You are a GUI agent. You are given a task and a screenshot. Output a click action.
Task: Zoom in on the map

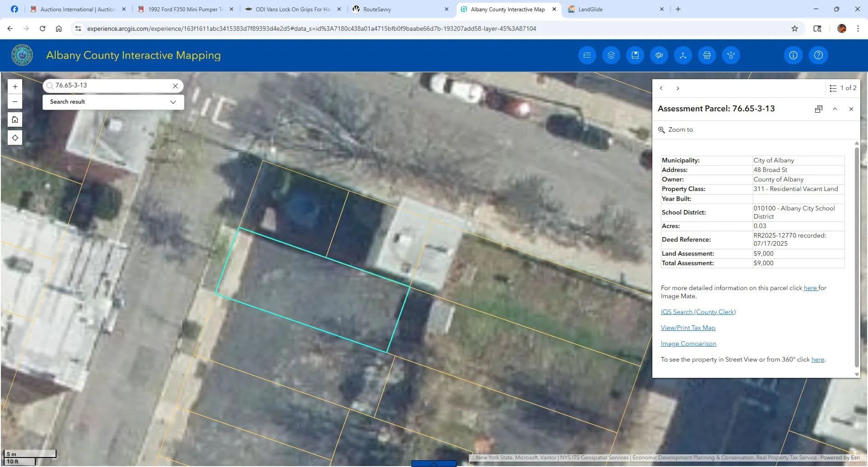(15, 86)
